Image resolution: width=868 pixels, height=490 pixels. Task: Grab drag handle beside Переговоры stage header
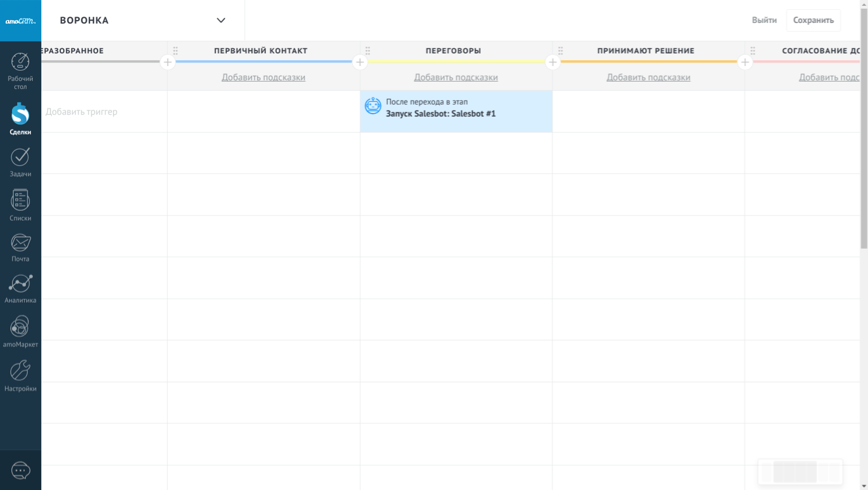click(368, 51)
